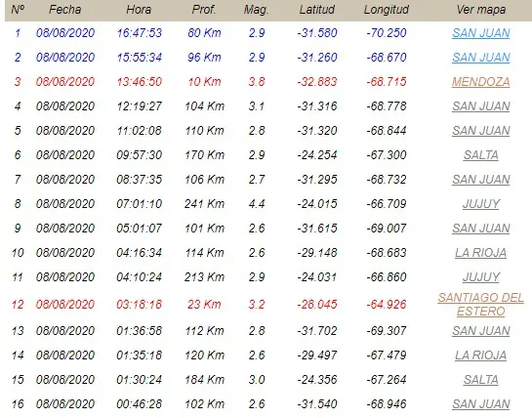Click the Ver mapa column header

pyautogui.click(x=481, y=10)
